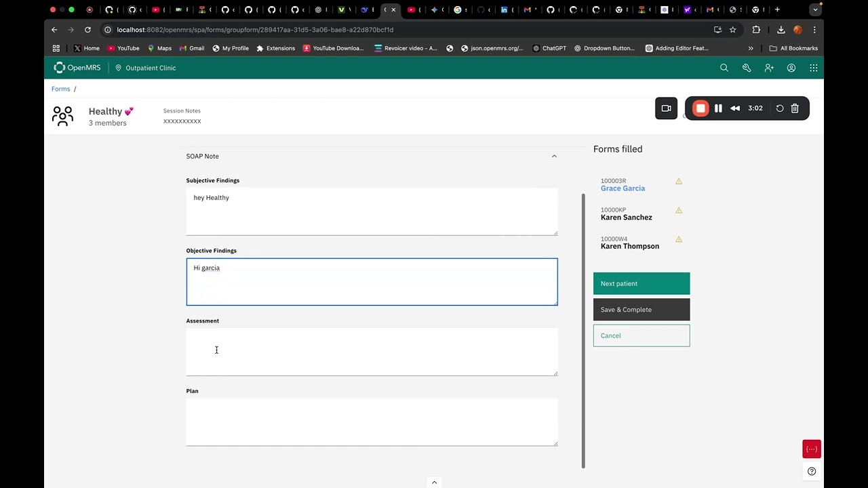This screenshot has width=868, height=488.
Task: Click the group members people icon
Action: tap(62, 116)
